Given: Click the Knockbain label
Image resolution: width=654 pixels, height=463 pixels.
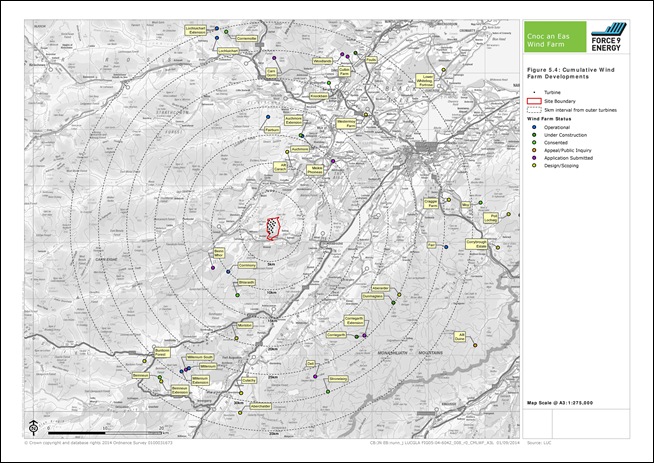Looking at the screenshot, I should click(x=319, y=96).
